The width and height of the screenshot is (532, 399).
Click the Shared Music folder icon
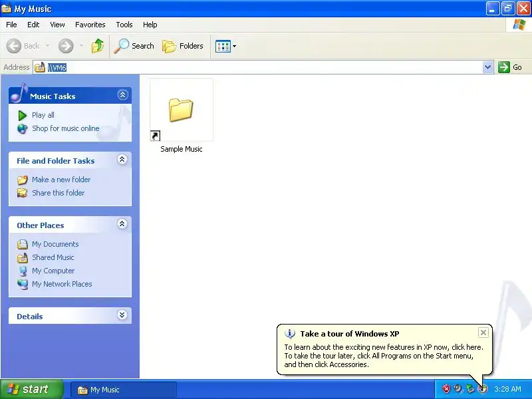click(23, 257)
